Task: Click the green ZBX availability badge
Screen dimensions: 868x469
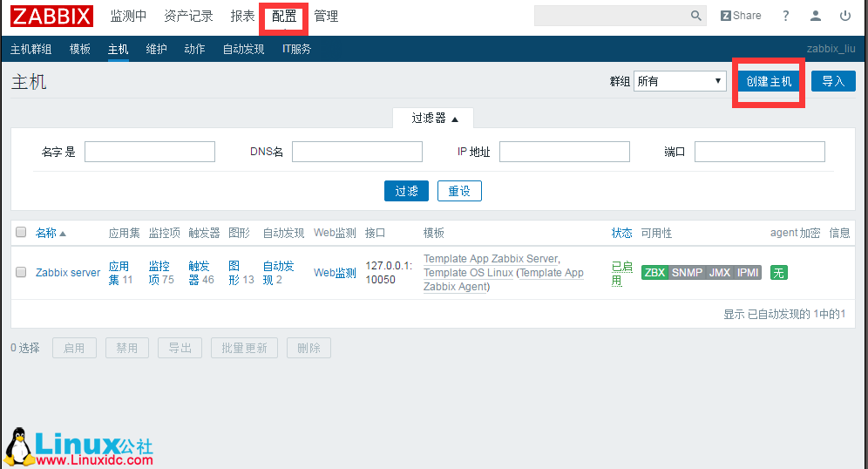Action: coord(654,273)
